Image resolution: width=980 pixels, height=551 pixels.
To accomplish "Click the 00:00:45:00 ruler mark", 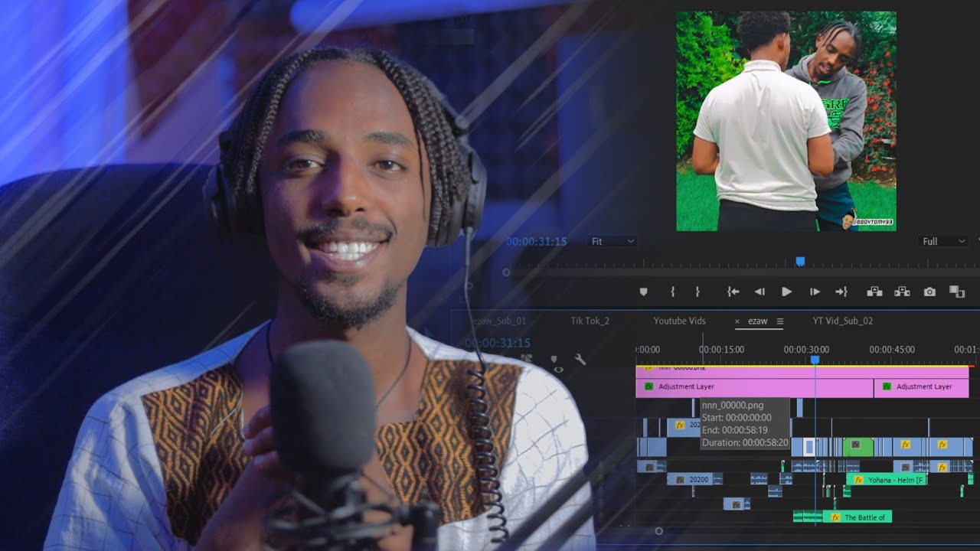I will pos(892,350).
